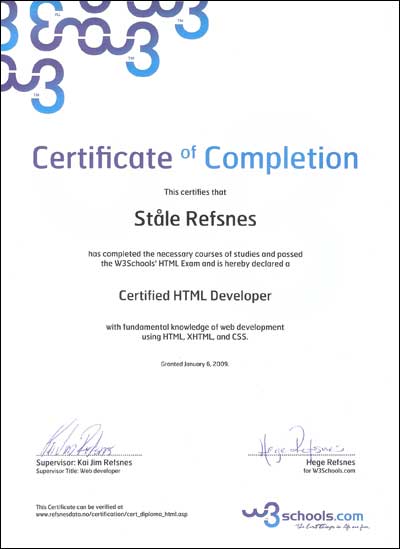
Task: Click the 'This certifies that' line
Action: 195,192
